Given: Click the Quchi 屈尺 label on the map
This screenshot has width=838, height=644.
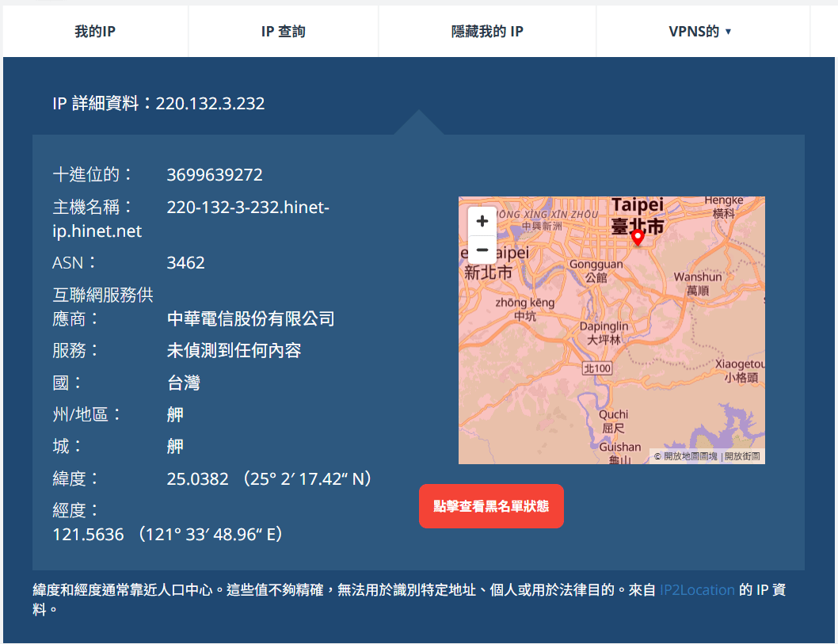Looking at the screenshot, I should point(613,421).
